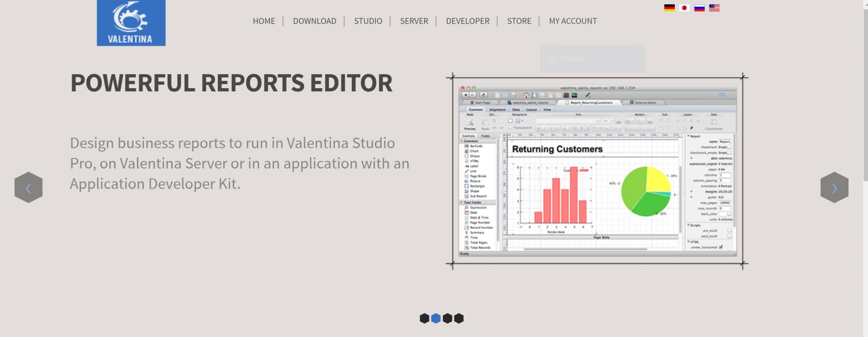Click the POWERFUL REPORTS EDITOR heading
The height and width of the screenshot is (337, 868).
[231, 83]
